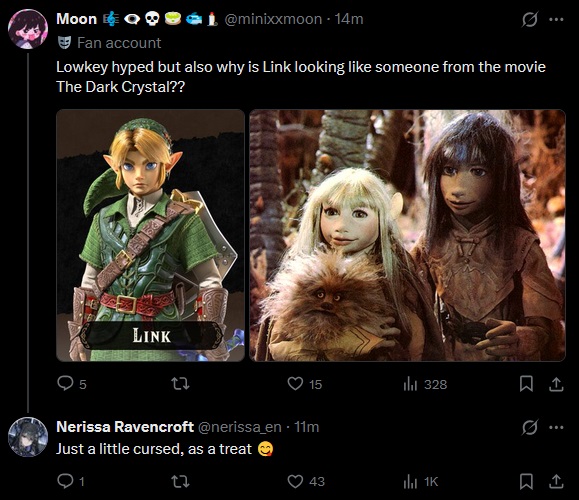The height and width of the screenshot is (500, 579).
Task: Open the @minixxmoon profile handle
Action: [273, 19]
